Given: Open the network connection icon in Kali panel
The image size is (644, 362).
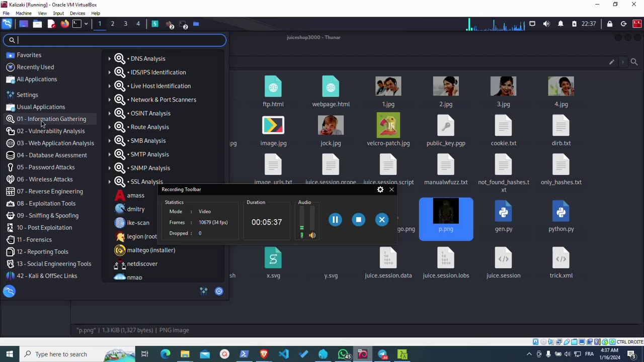Looking at the screenshot, I should click(x=532, y=24).
